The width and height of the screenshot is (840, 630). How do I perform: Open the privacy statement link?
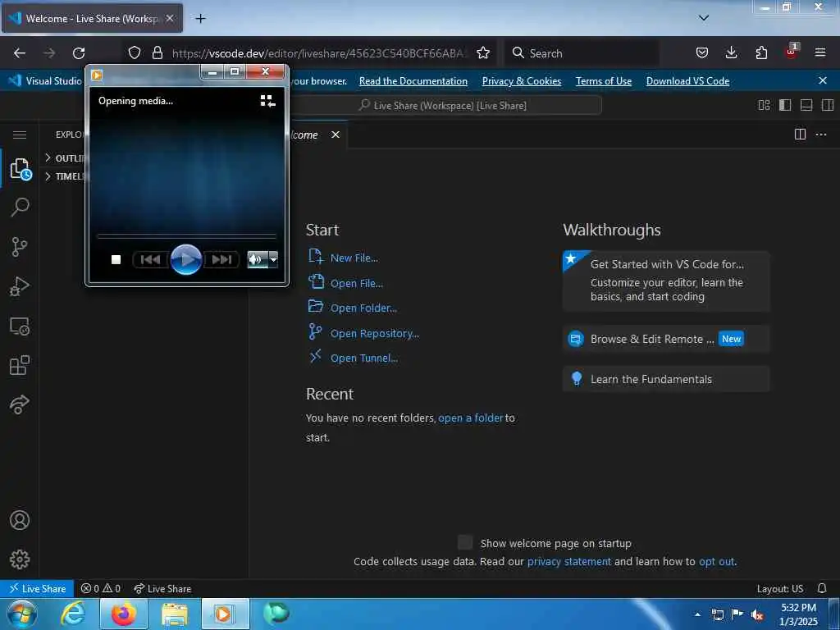pyautogui.click(x=569, y=561)
